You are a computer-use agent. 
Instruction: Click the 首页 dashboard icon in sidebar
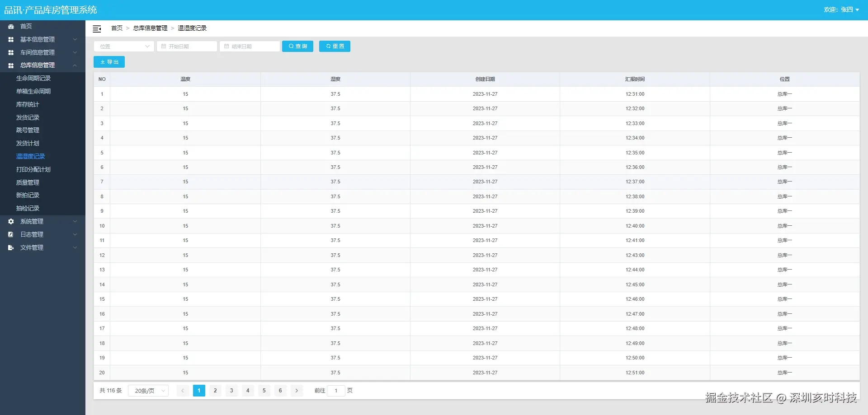(11, 27)
